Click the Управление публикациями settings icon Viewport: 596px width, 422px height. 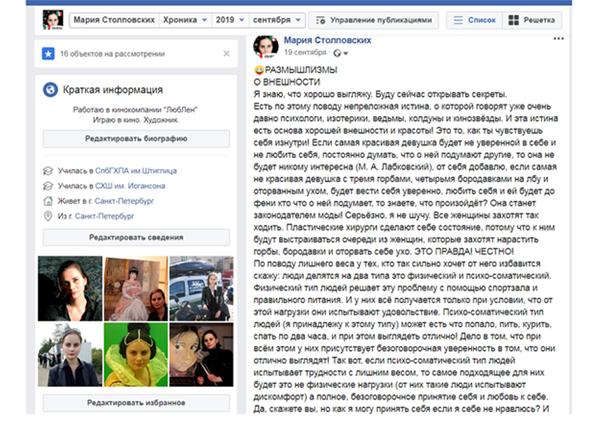click(x=320, y=20)
